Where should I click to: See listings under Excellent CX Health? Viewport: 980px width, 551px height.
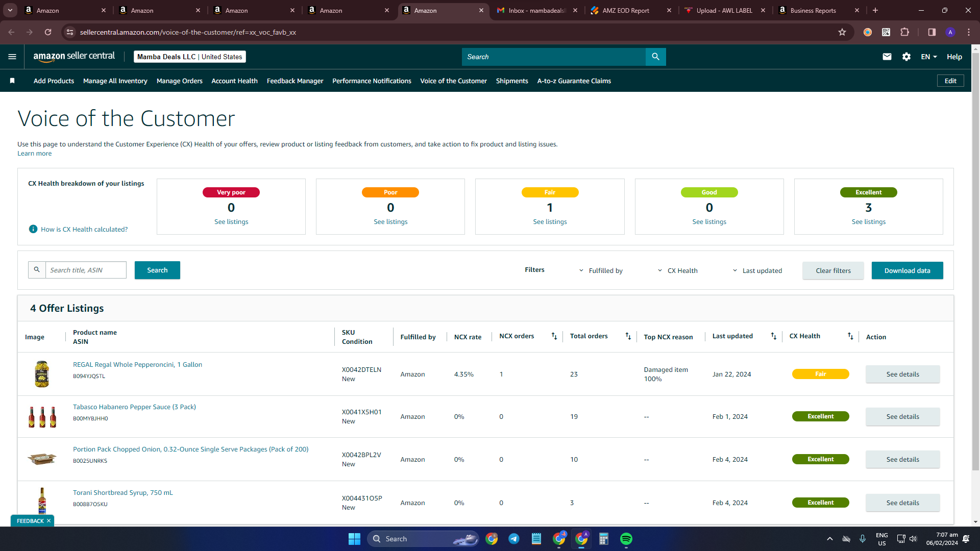[868, 221]
